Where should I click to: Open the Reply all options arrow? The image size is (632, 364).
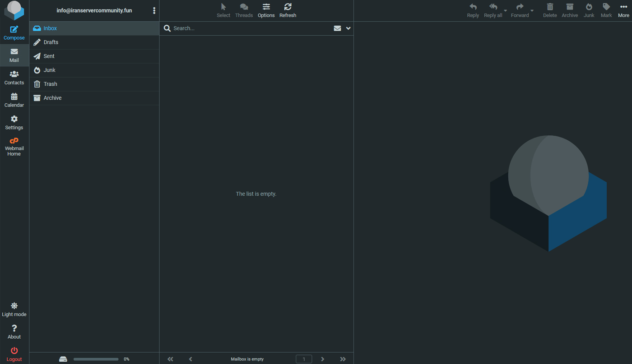pos(505,11)
